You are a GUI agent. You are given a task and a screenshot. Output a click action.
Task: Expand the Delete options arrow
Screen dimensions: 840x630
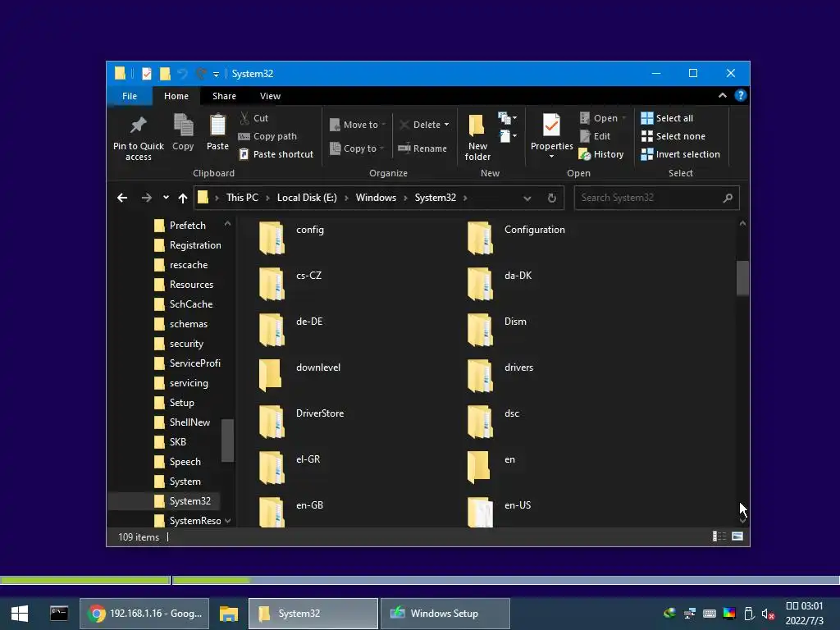pos(447,125)
